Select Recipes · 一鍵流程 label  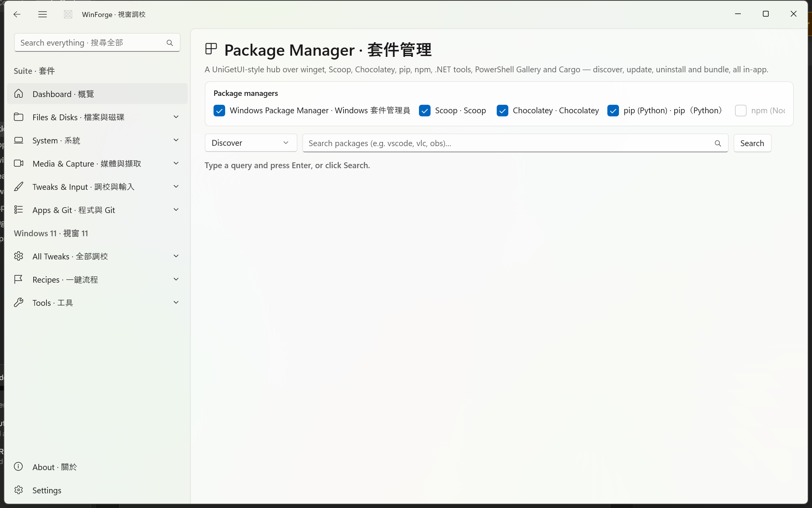(65, 280)
